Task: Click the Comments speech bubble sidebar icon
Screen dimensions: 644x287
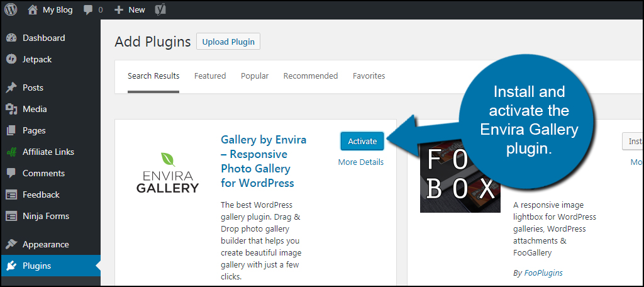Action: pyautogui.click(x=11, y=173)
